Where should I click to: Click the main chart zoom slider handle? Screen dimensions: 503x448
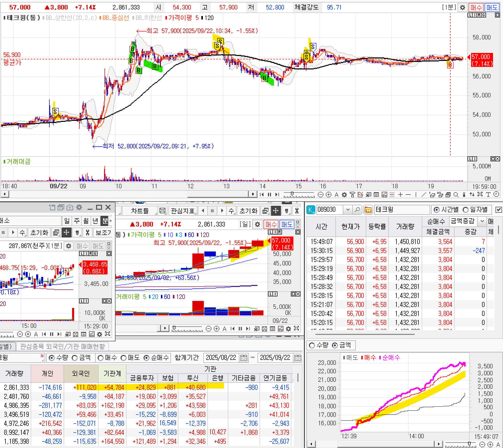point(292,194)
